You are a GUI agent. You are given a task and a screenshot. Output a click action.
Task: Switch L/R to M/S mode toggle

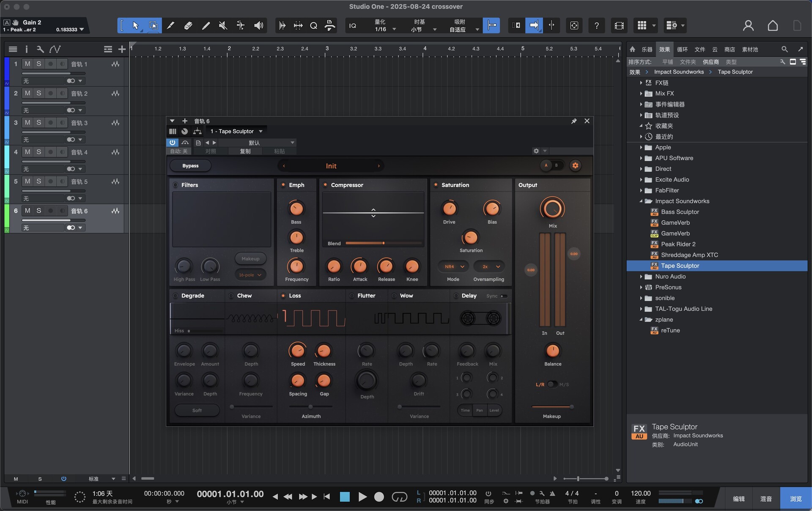(552, 385)
